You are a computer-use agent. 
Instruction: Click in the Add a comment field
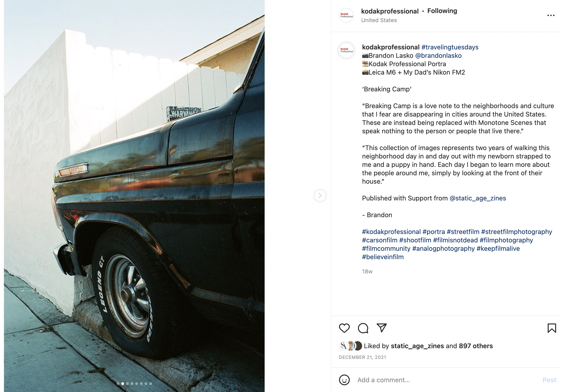click(447, 380)
